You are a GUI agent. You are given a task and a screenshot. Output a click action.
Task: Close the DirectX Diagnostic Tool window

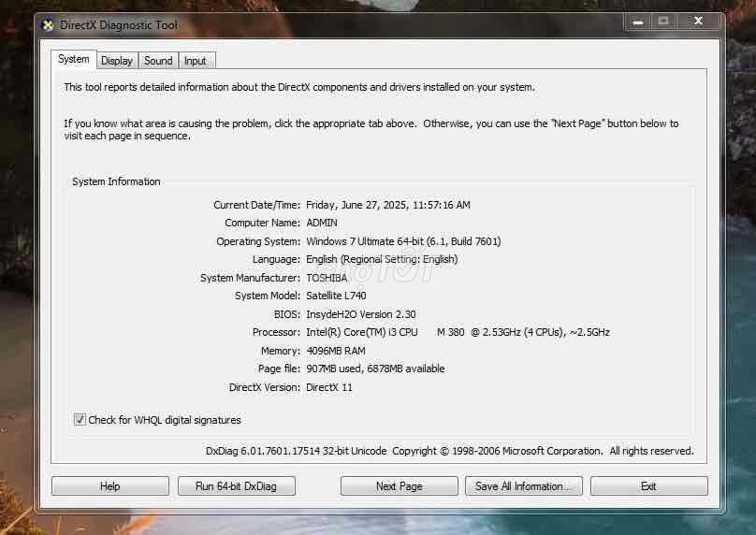pyautogui.click(x=698, y=22)
